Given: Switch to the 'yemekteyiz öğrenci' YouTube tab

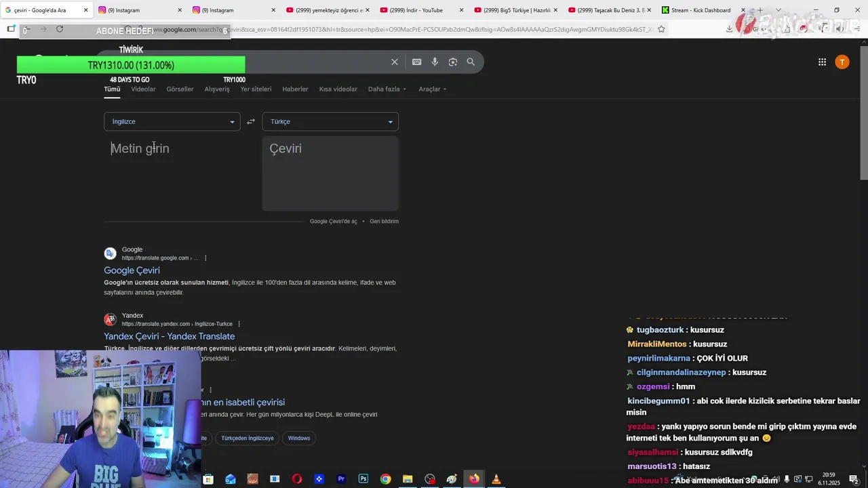Looking at the screenshot, I should (x=328, y=10).
